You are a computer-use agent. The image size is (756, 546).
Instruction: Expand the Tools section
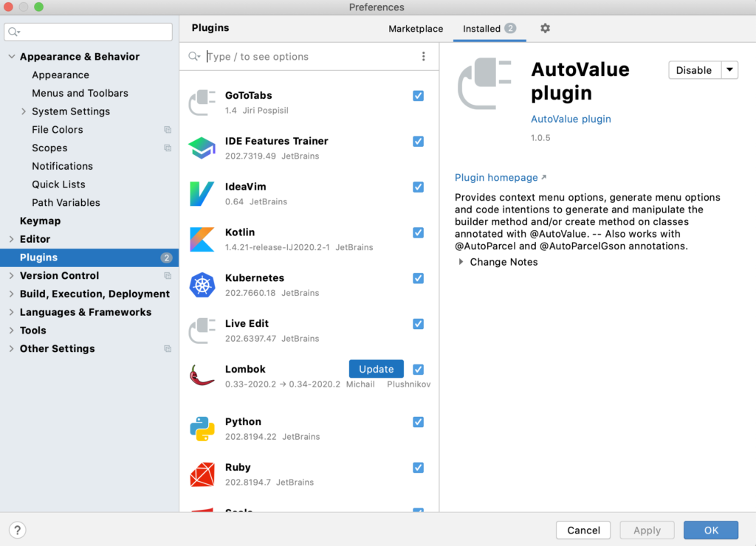click(12, 331)
